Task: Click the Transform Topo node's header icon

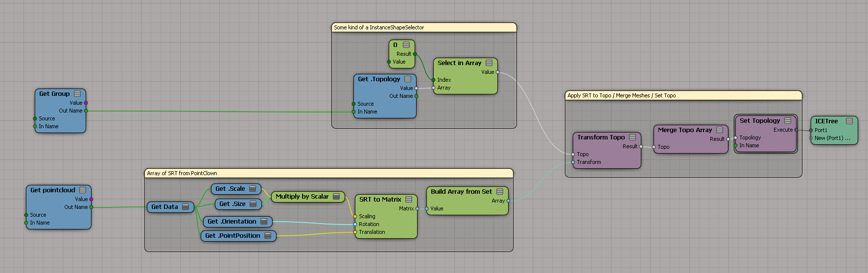Action: click(x=633, y=137)
